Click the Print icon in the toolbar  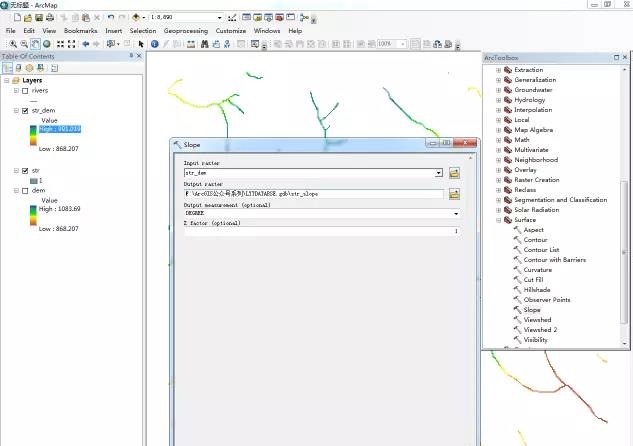50,17
